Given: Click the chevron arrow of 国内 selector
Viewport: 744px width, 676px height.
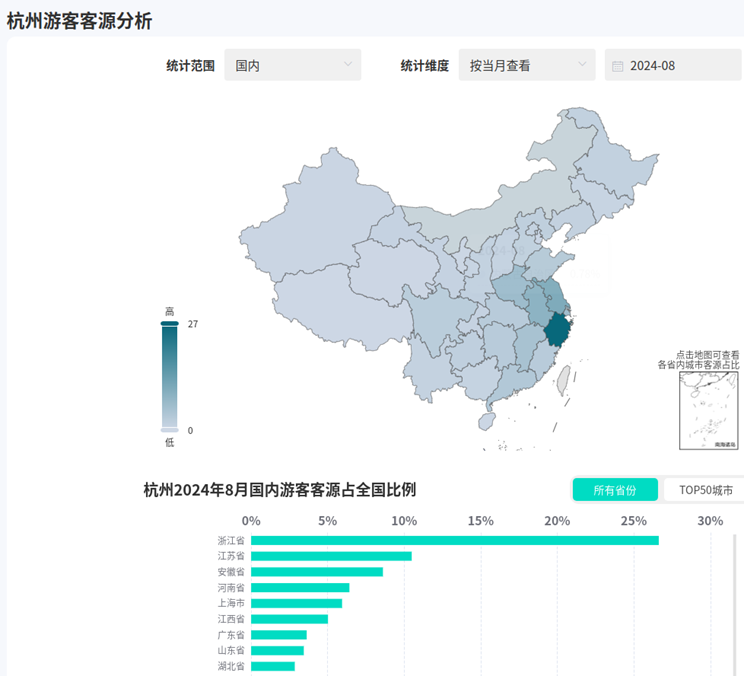Looking at the screenshot, I should (x=348, y=65).
